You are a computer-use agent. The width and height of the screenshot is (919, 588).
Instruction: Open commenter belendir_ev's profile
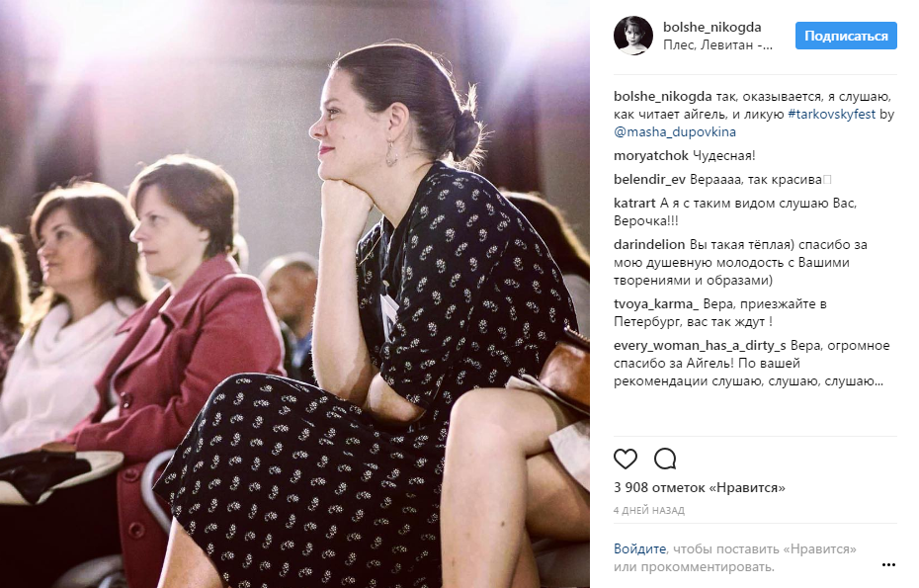coord(649,180)
